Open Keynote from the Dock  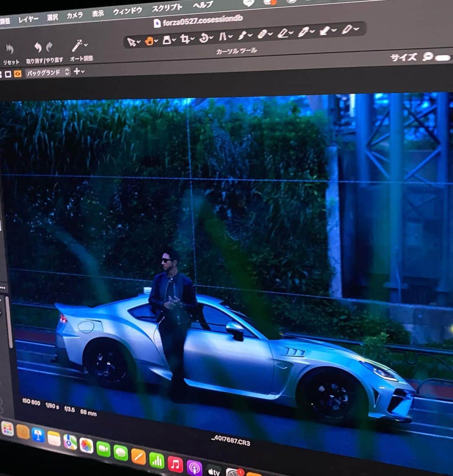point(38,435)
